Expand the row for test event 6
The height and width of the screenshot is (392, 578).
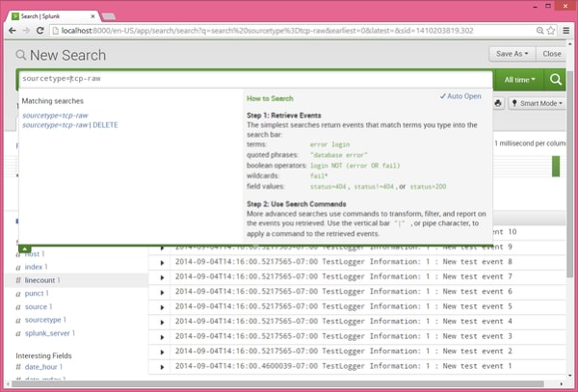click(x=162, y=293)
